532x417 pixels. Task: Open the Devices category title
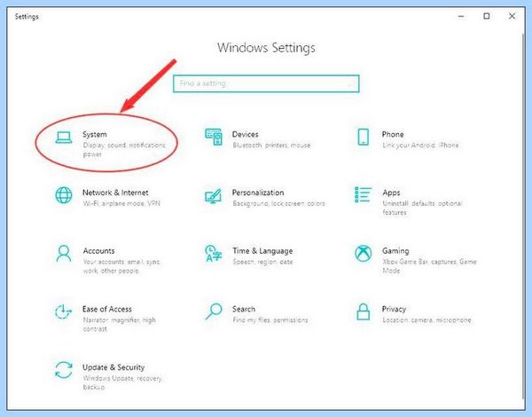[245, 135]
